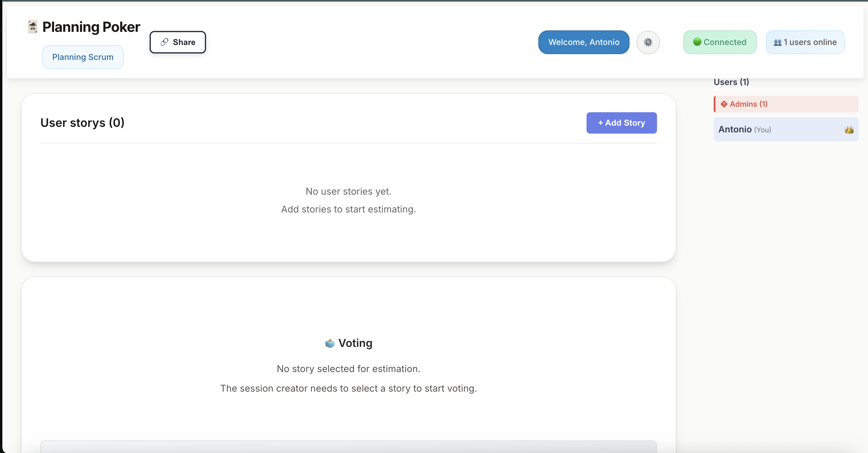Click the crown icon beside Antonio
The image size is (868, 453).
pos(849,130)
